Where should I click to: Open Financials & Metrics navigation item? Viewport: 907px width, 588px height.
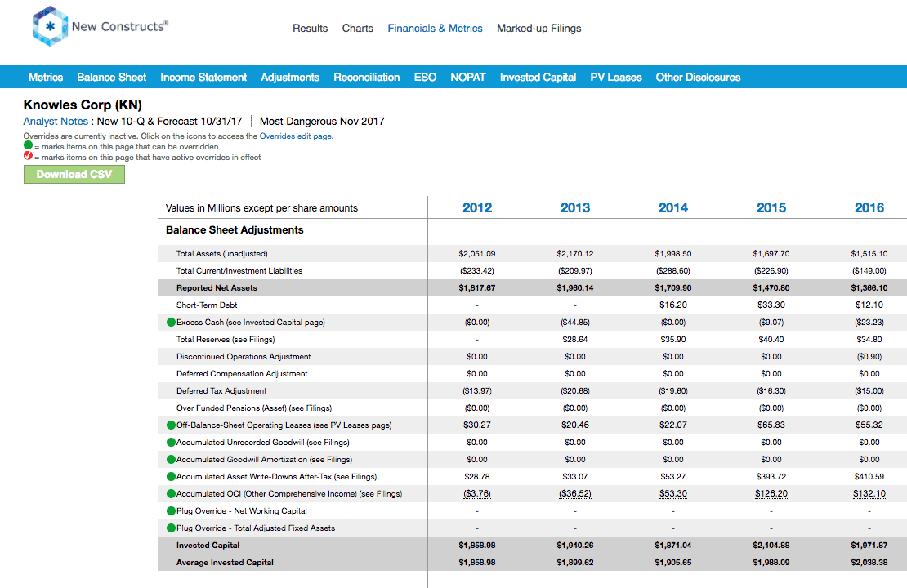(435, 29)
